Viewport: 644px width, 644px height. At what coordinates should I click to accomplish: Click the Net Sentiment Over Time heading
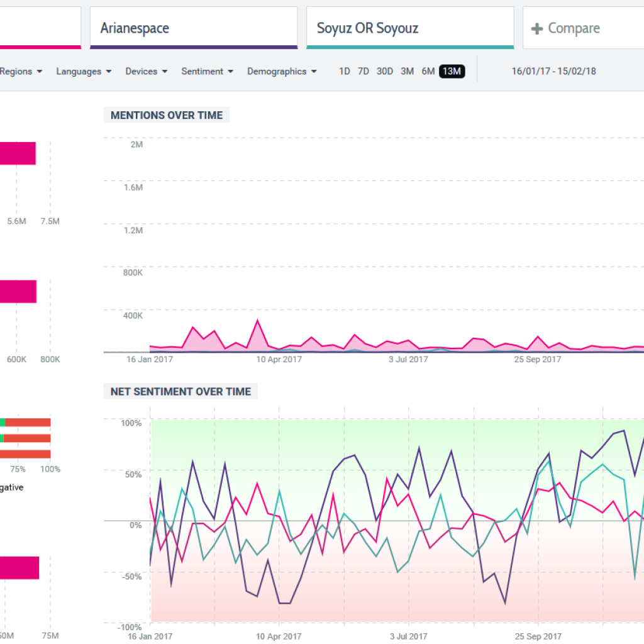pyautogui.click(x=180, y=392)
